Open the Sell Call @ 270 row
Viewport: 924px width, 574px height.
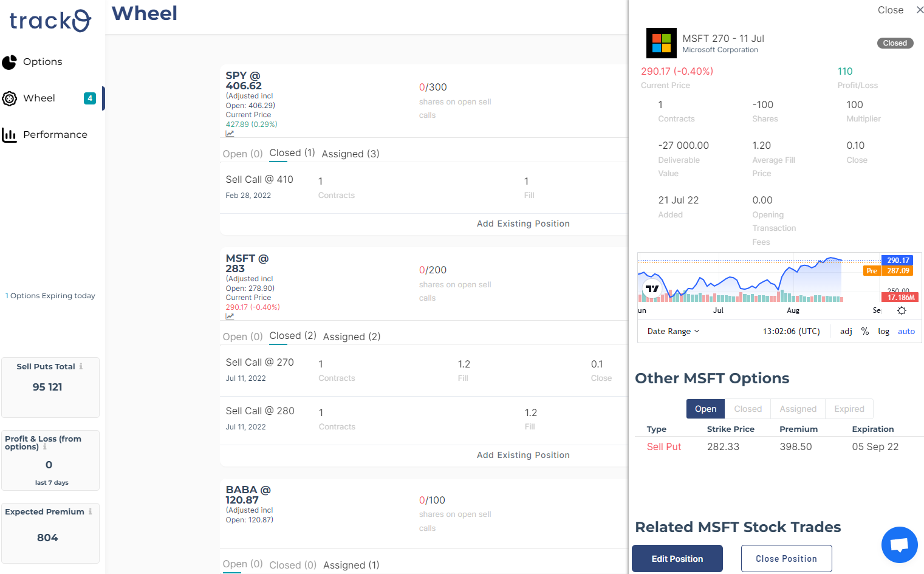[423, 371]
